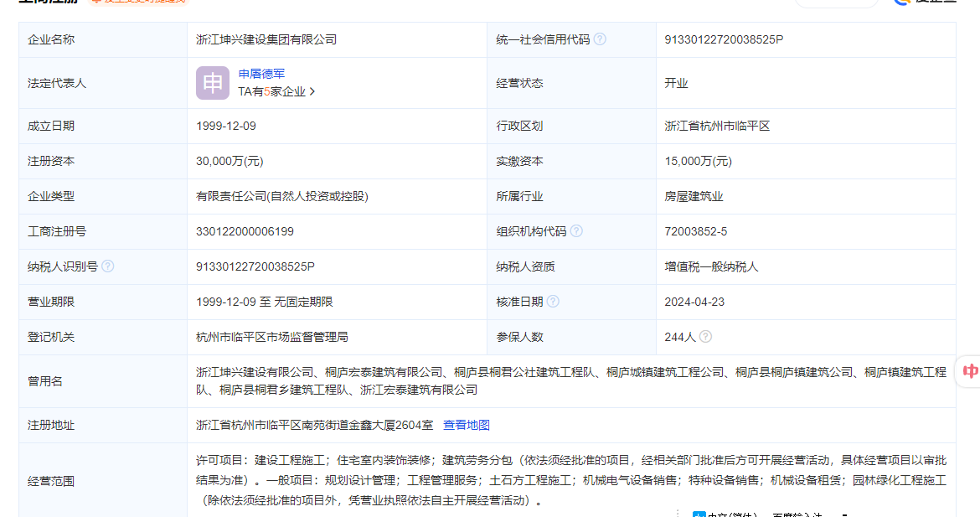The image size is (980, 517).
Task: Click the 经营范围 label cell
Action: coord(103,480)
